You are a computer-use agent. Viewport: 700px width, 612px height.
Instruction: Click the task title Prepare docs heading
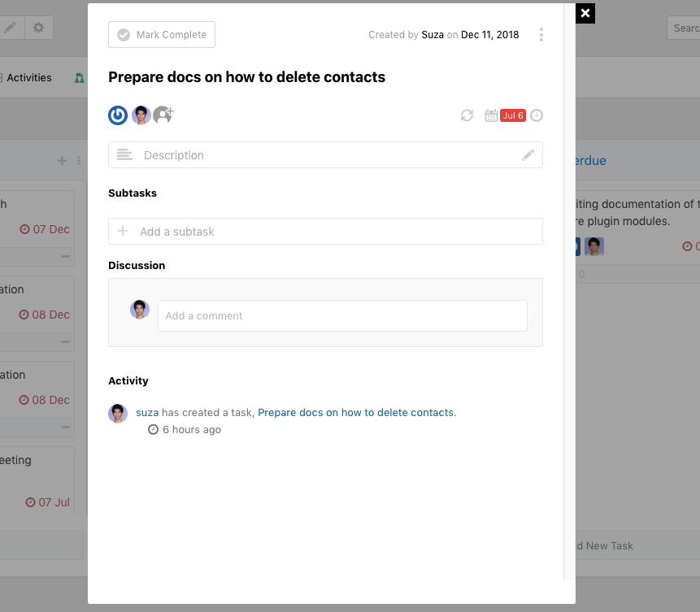point(247,76)
